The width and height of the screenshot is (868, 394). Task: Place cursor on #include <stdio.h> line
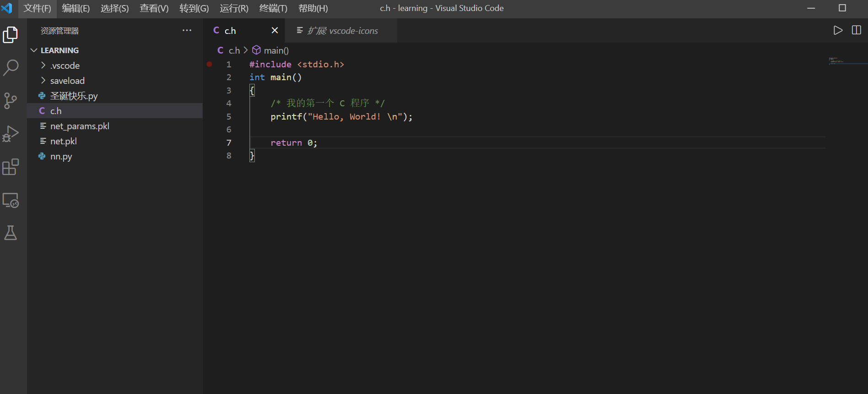[297, 64]
